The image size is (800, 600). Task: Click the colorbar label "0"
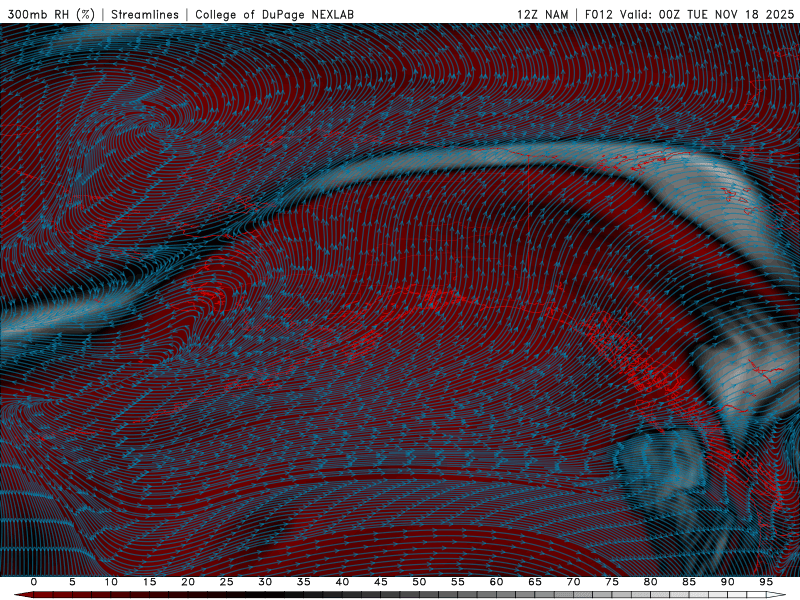(x=34, y=582)
